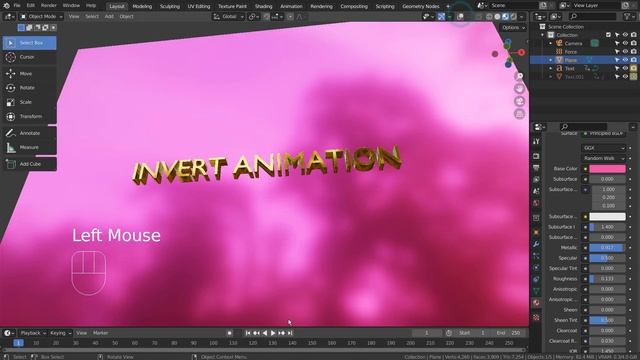Open the Render menu

49,6
